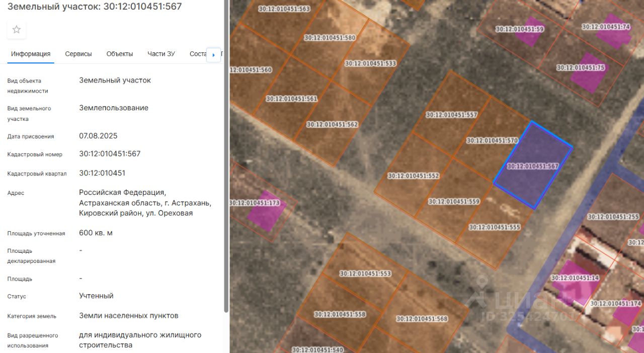Switch to the Части ЗУ tab
The width and height of the screenshot is (644, 353).
[161, 54]
